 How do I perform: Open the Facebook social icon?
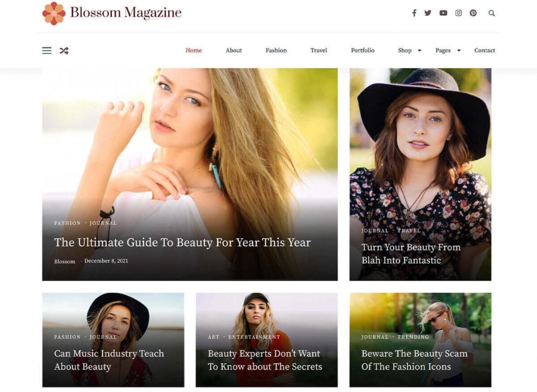coord(414,13)
